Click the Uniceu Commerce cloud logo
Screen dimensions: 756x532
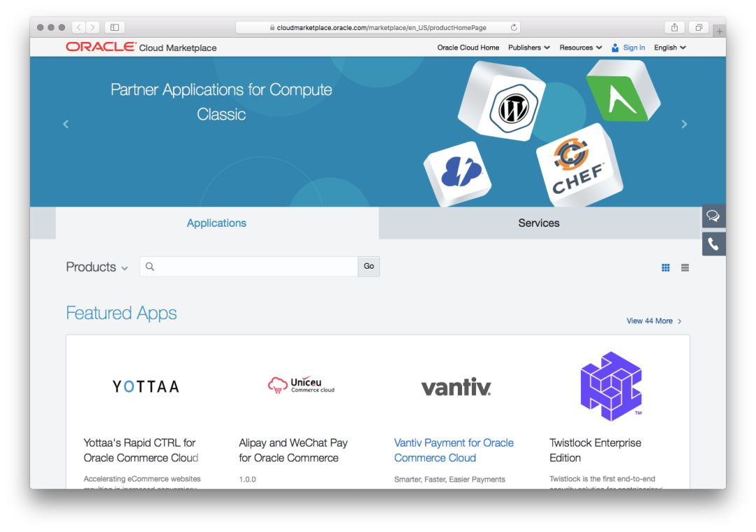pyautogui.click(x=301, y=386)
